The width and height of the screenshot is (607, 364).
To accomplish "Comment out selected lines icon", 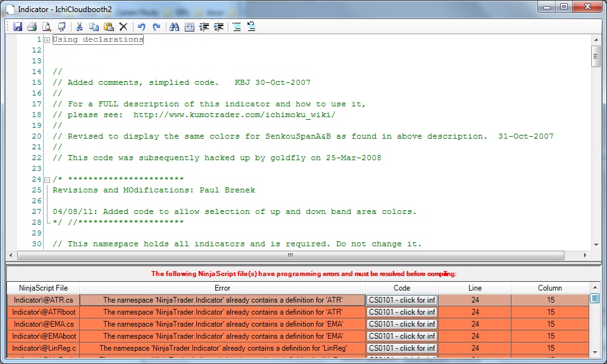I will click(x=237, y=27).
